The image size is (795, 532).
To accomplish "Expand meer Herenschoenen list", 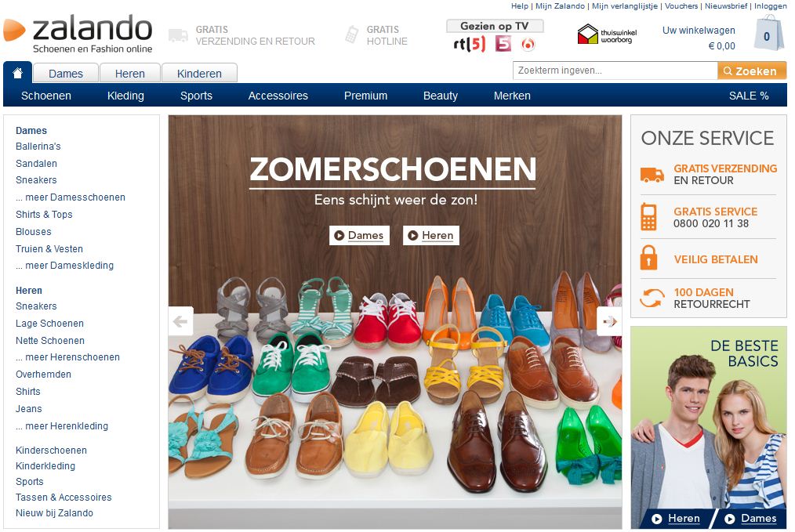I will [68, 357].
